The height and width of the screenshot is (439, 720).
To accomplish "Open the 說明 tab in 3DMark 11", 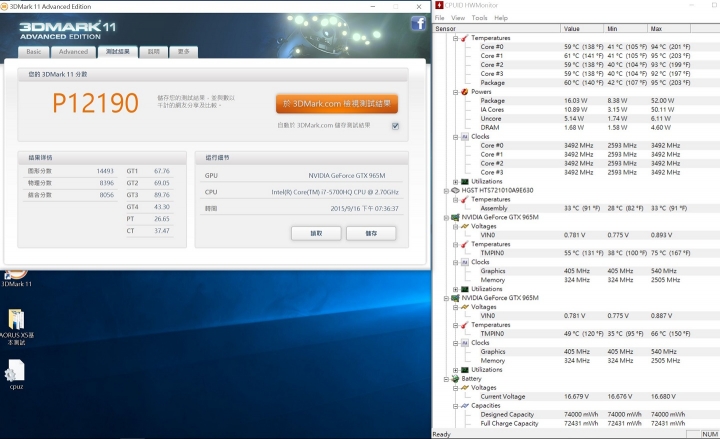I will coord(153,52).
